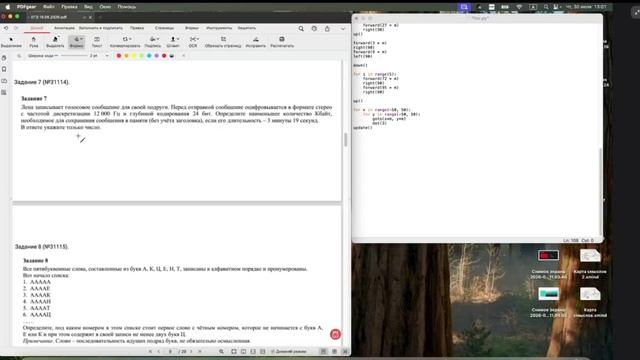
Task: Select the Рука hand tool
Action: click(x=33, y=42)
